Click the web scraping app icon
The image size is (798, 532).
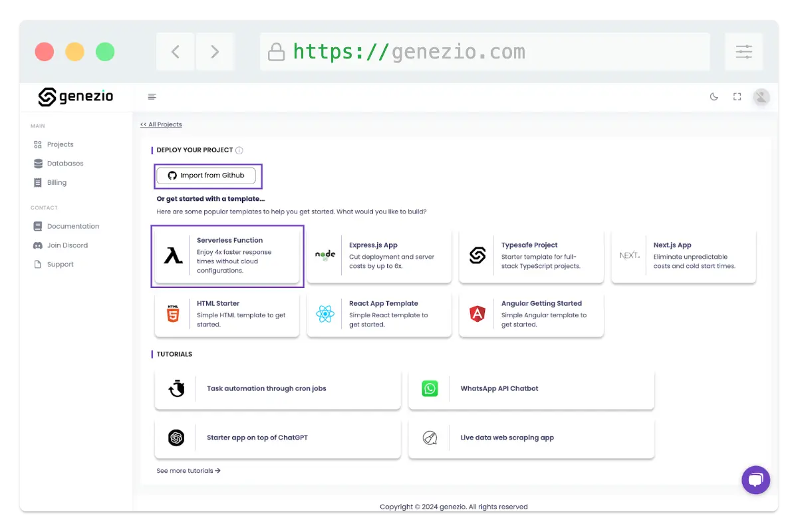point(430,438)
